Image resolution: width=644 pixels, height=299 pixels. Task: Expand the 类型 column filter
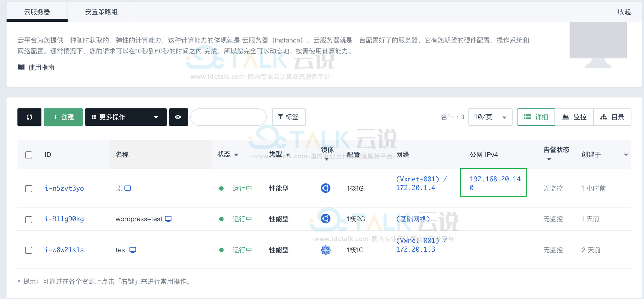pyautogui.click(x=288, y=155)
